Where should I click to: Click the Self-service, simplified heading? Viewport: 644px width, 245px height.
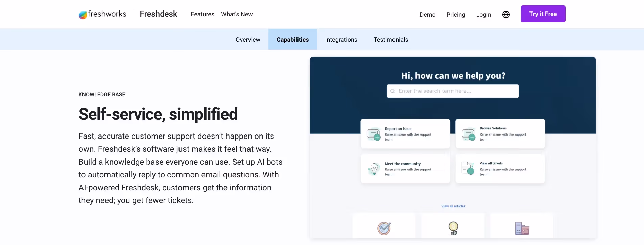click(158, 114)
